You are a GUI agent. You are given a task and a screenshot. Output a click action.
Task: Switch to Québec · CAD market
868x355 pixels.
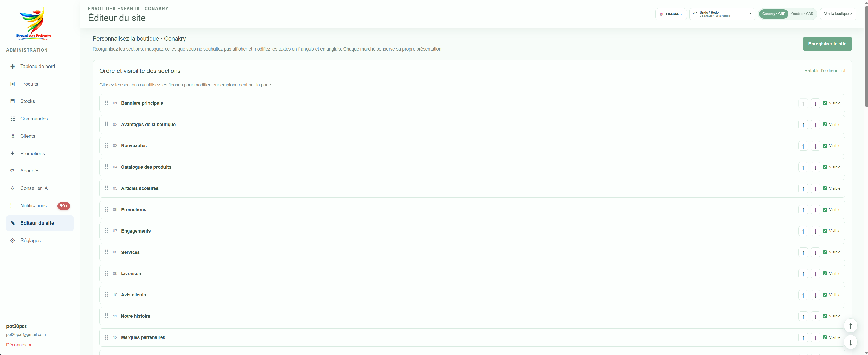click(802, 14)
